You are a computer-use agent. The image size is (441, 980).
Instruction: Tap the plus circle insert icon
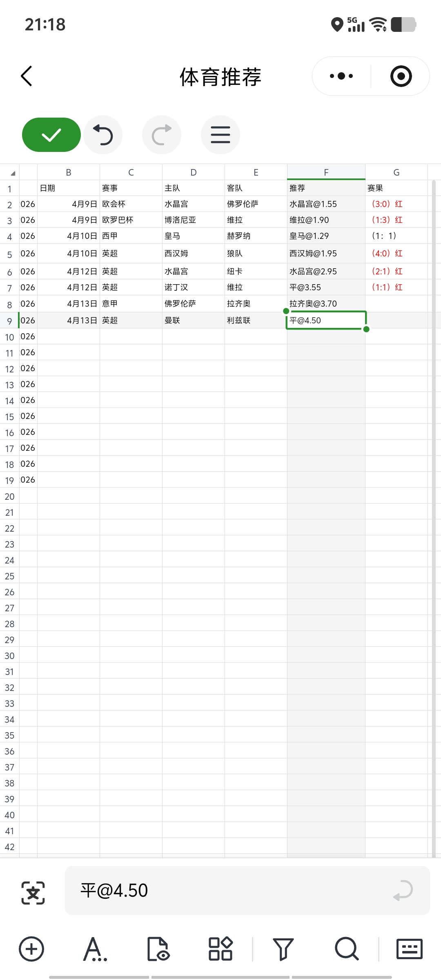click(x=31, y=949)
